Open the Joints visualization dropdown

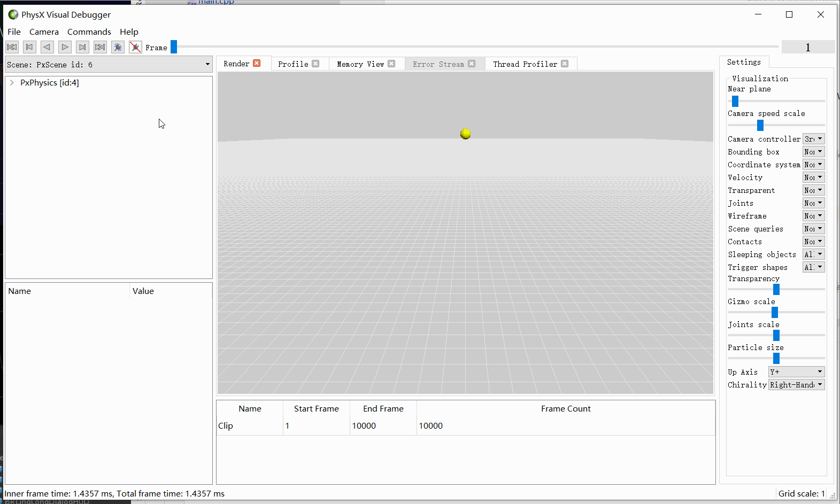tap(813, 203)
